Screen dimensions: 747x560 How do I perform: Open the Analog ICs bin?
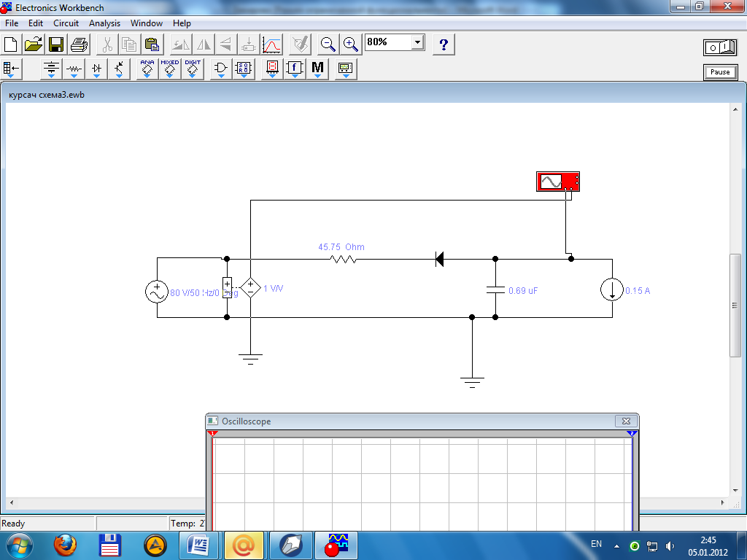tap(147, 69)
